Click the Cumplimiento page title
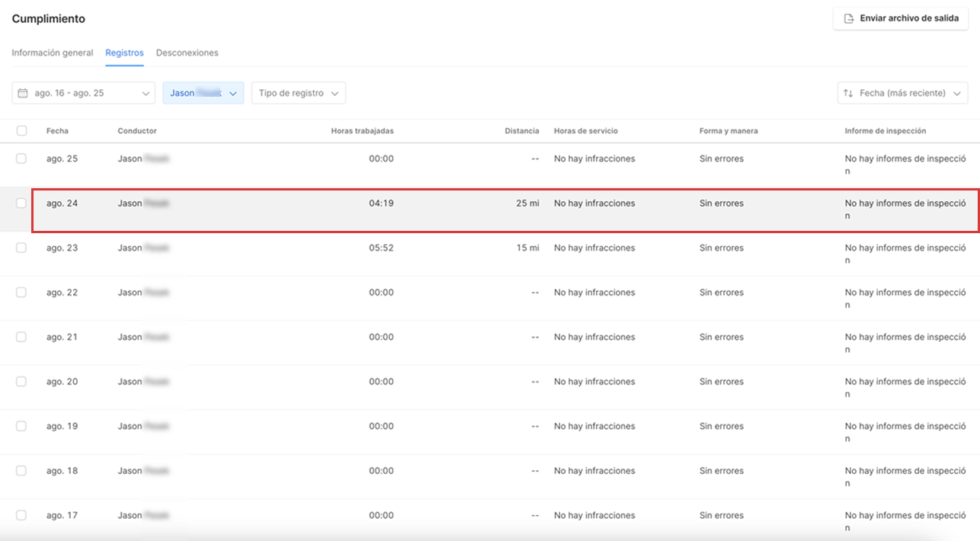This screenshot has height=541, width=980. (49, 18)
